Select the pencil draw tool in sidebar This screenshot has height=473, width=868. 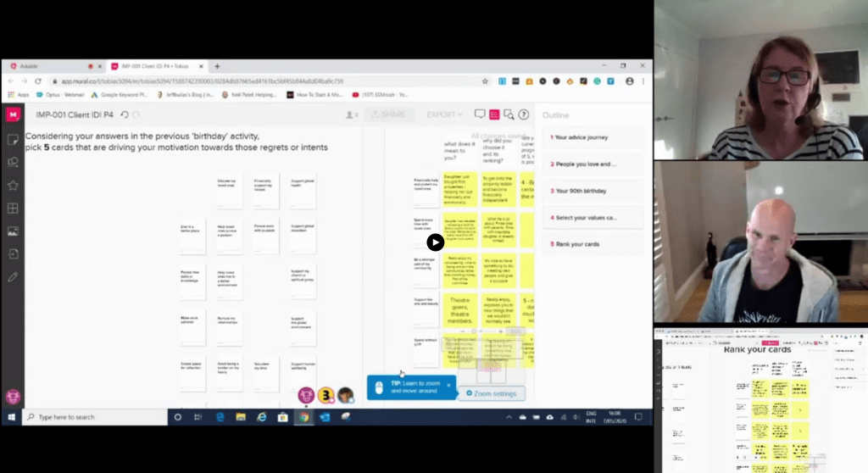pos(13,276)
